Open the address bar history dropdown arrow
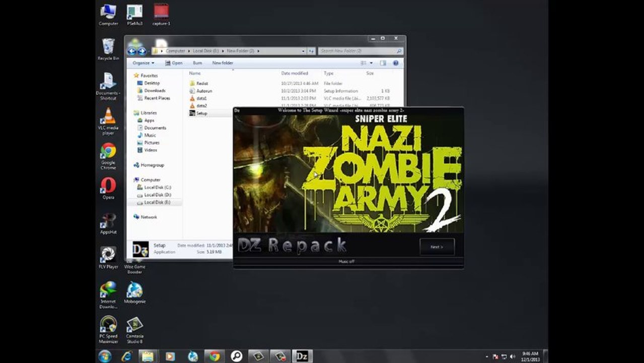 [x=303, y=51]
